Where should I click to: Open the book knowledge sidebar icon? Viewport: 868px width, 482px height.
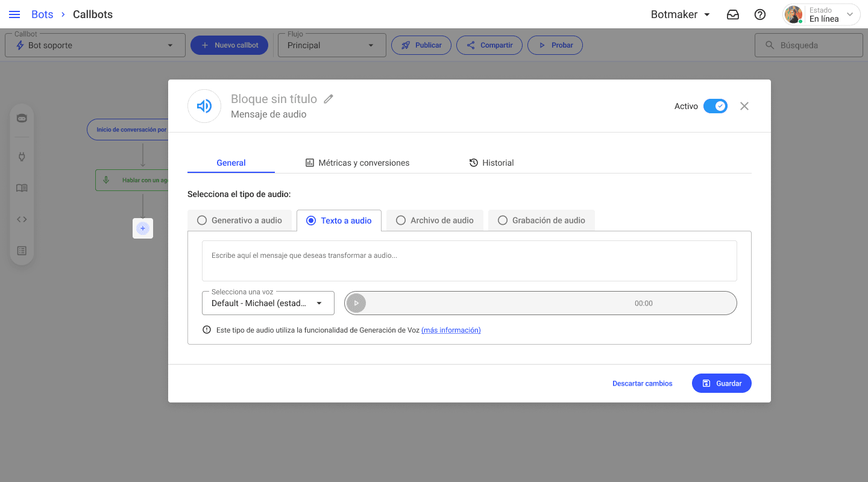coord(22,188)
